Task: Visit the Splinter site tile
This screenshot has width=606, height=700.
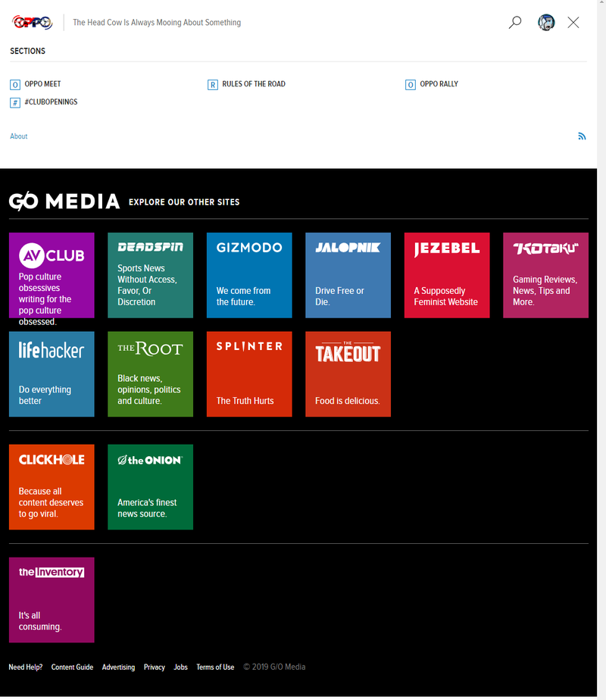Action: click(x=249, y=374)
